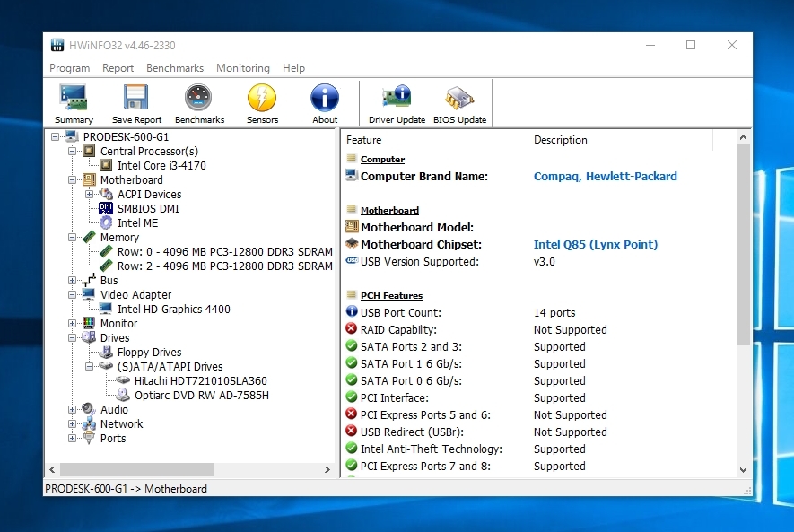Viewport: 794px width, 532px height.
Task: Select Intel HD Graphics 4400 adapter
Action: [173, 309]
